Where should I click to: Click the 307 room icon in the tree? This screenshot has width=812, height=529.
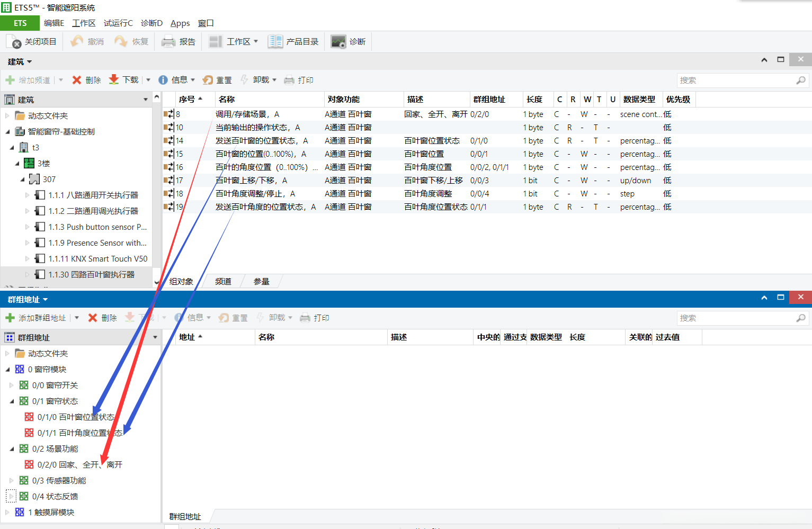(34, 179)
